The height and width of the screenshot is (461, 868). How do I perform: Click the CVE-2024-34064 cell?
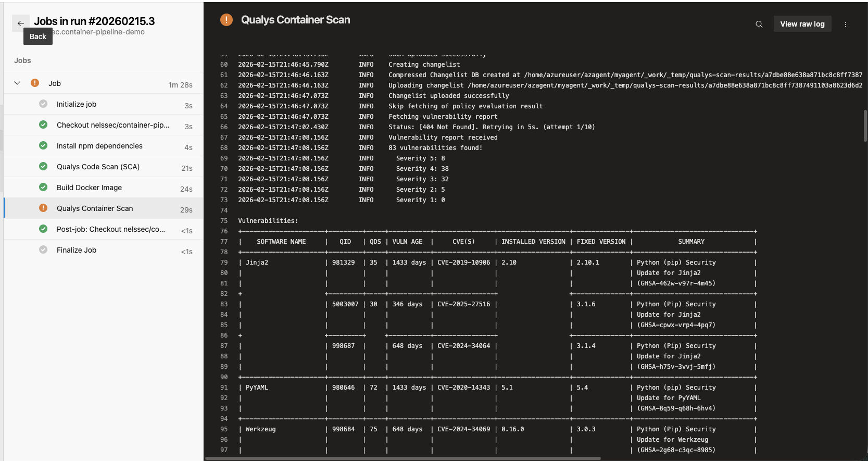coord(463,346)
